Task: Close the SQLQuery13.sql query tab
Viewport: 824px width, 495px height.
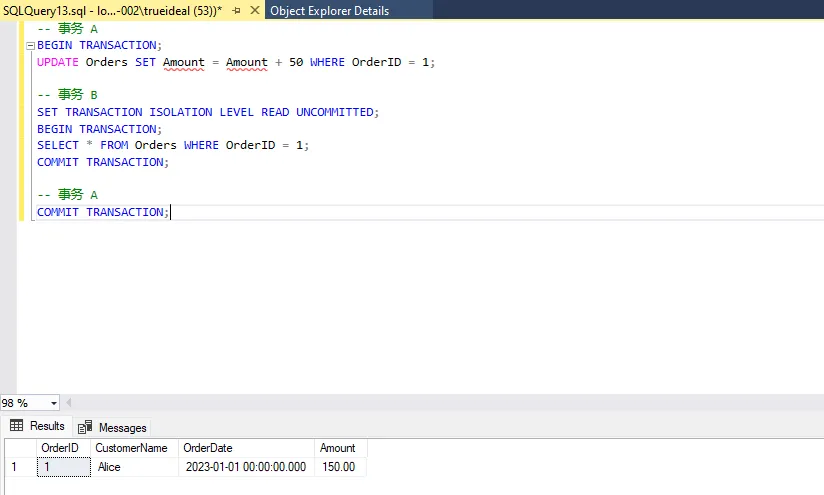Action: coord(254,11)
